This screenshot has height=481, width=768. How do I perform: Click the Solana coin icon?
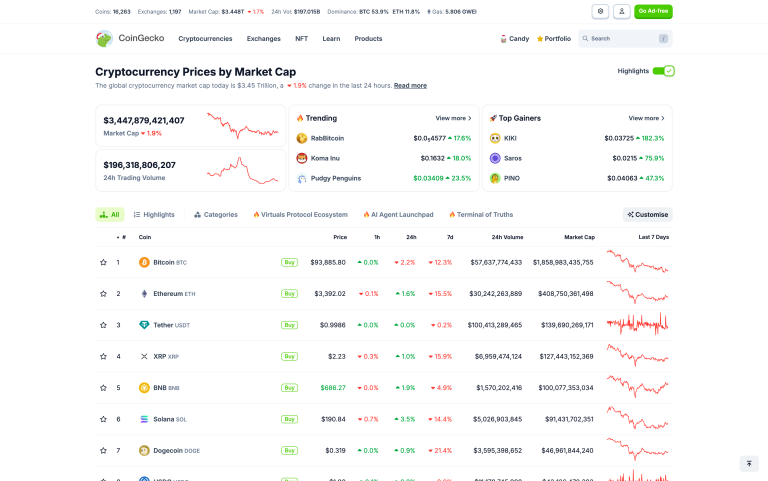pyautogui.click(x=144, y=419)
